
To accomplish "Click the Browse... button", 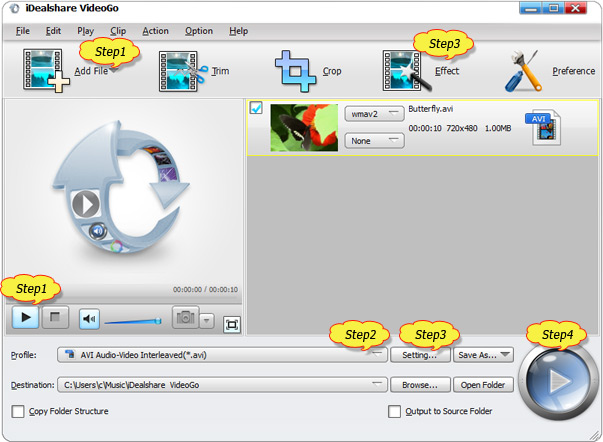I will pyautogui.click(x=420, y=385).
